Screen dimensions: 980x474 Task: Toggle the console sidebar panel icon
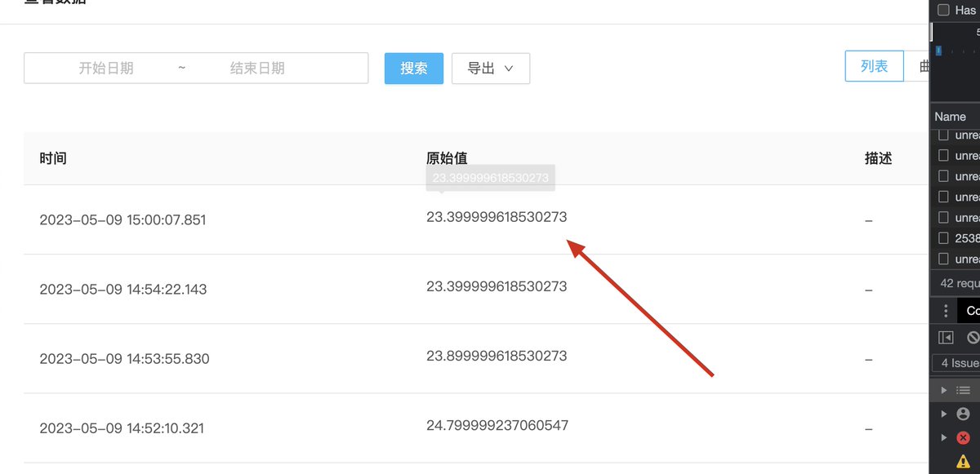(946, 337)
